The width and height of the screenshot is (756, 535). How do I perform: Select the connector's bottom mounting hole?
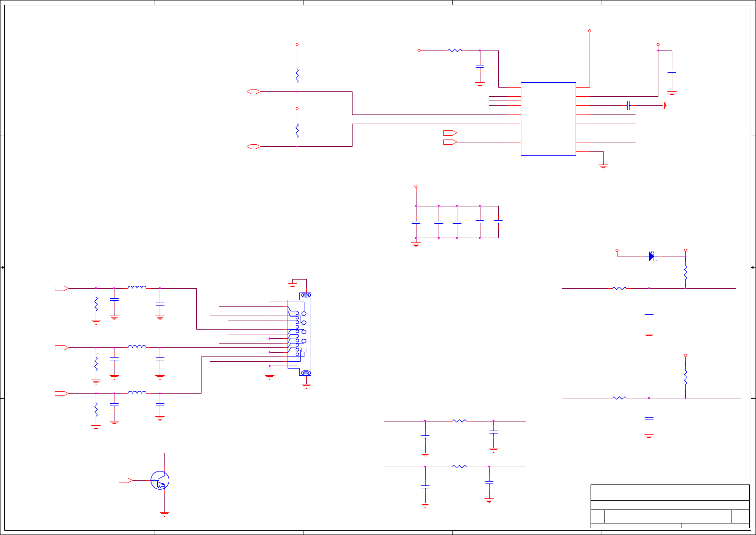[305, 373]
